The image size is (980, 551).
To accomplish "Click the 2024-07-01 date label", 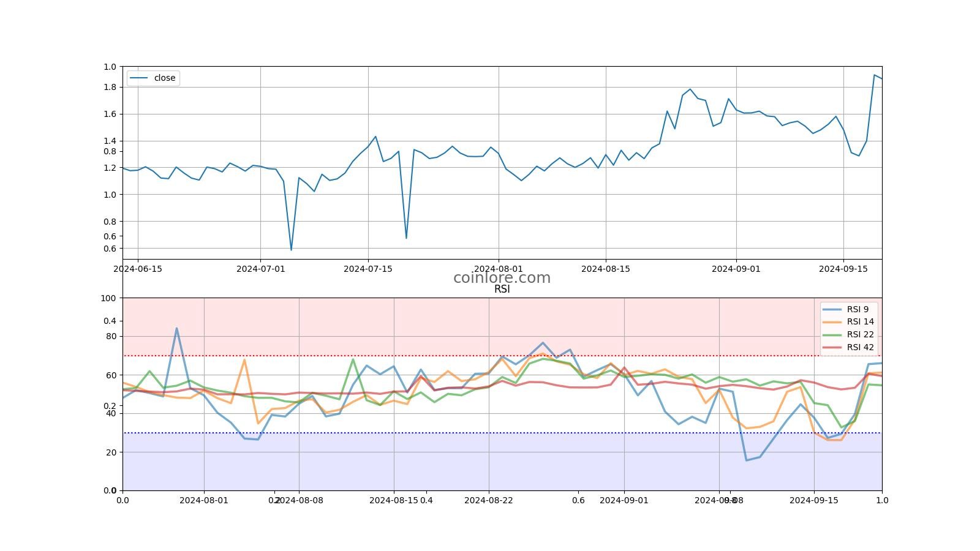I will (x=260, y=268).
